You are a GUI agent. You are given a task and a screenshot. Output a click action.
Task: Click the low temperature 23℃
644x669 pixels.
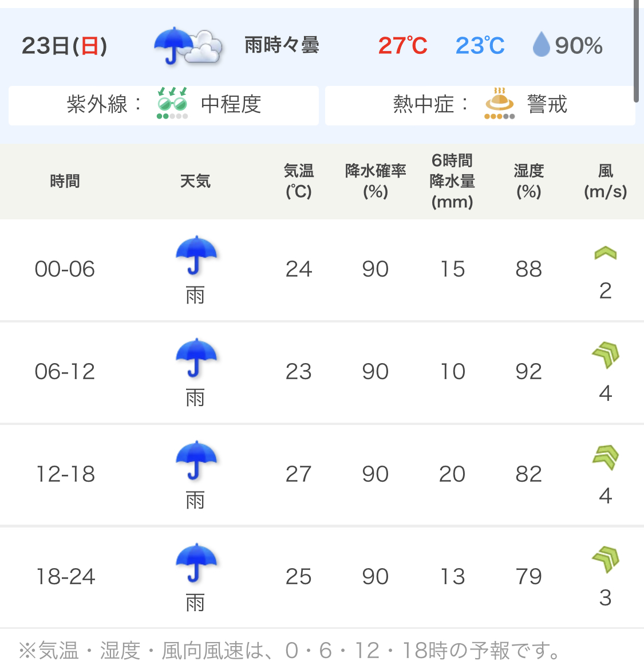480,46
